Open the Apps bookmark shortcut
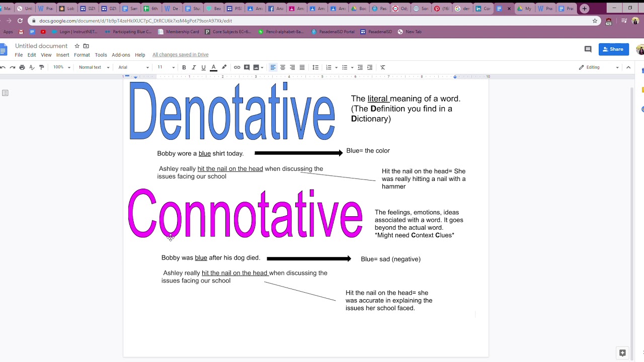The image size is (644, 362). click(x=7, y=32)
